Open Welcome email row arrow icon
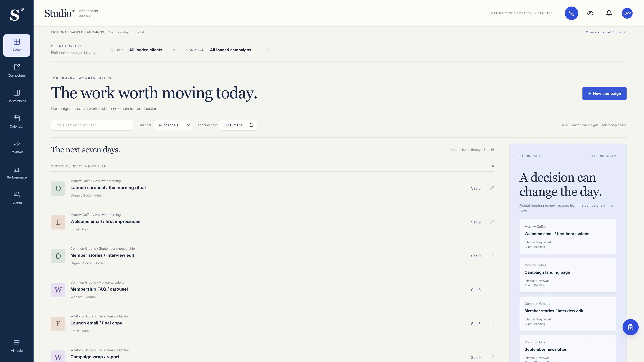Screen dimensions: 644x362 point(492,222)
